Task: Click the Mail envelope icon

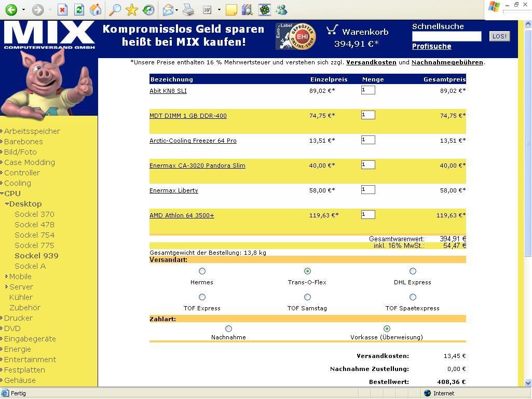Action: [168, 10]
